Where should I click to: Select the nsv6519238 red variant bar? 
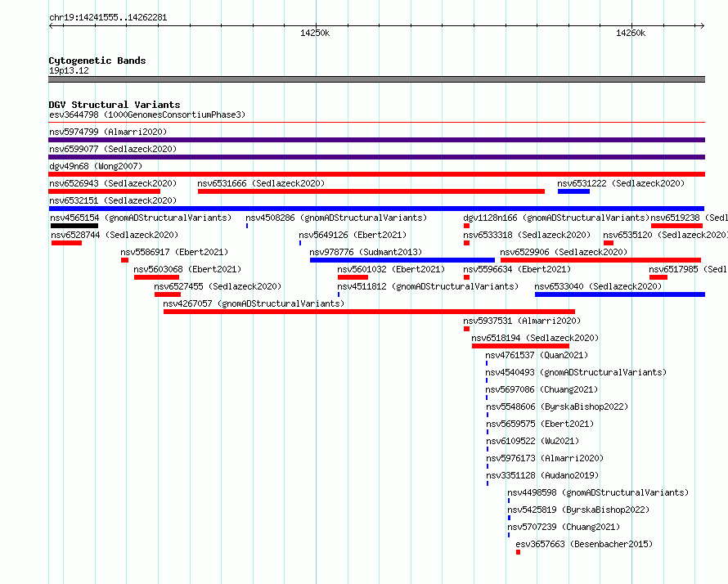677,226
